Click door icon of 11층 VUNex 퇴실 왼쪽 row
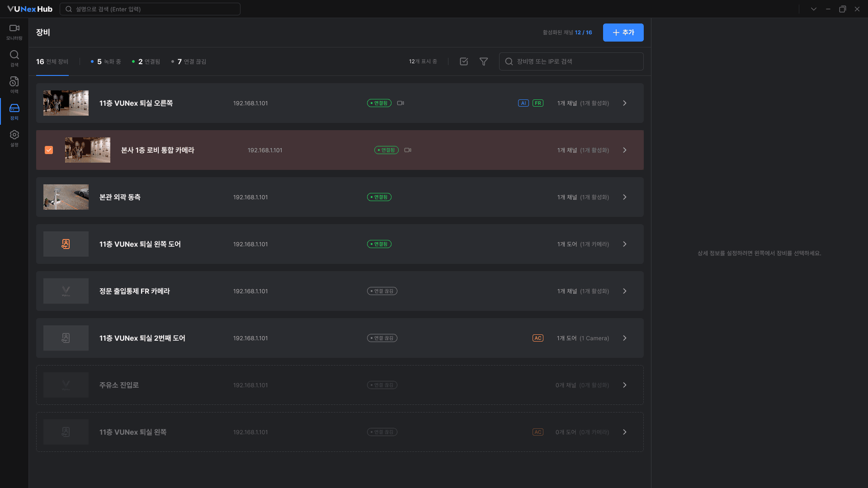 [x=66, y=432]
